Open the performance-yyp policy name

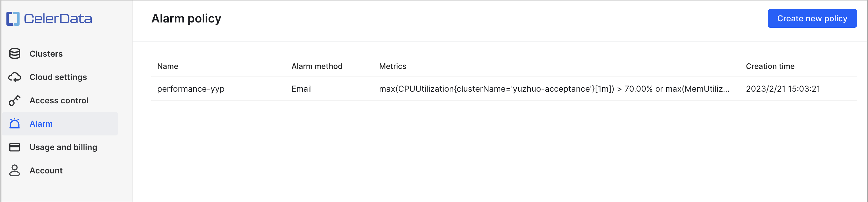(191, 89)
